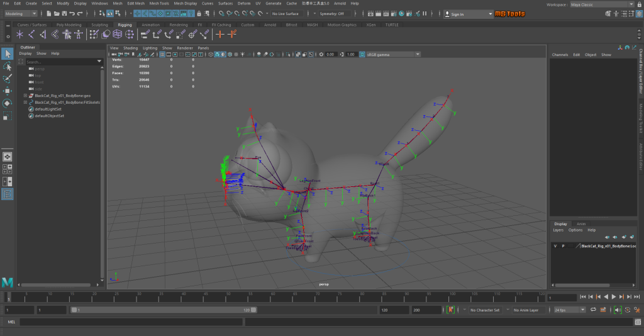Click the Create IK Handle shelf icon

(x=43, y=35)
